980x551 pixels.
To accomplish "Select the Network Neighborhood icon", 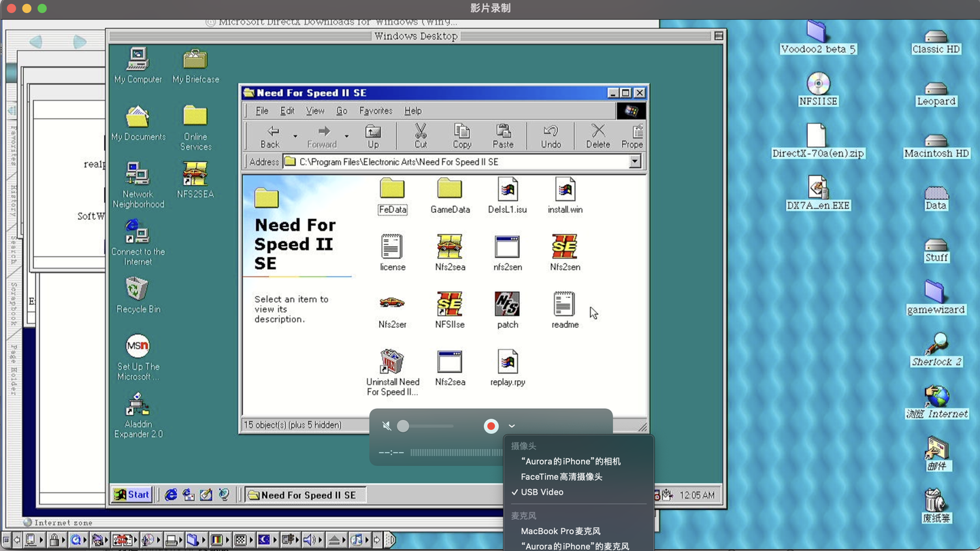I will pyautogui.click(x=138, y=184).
